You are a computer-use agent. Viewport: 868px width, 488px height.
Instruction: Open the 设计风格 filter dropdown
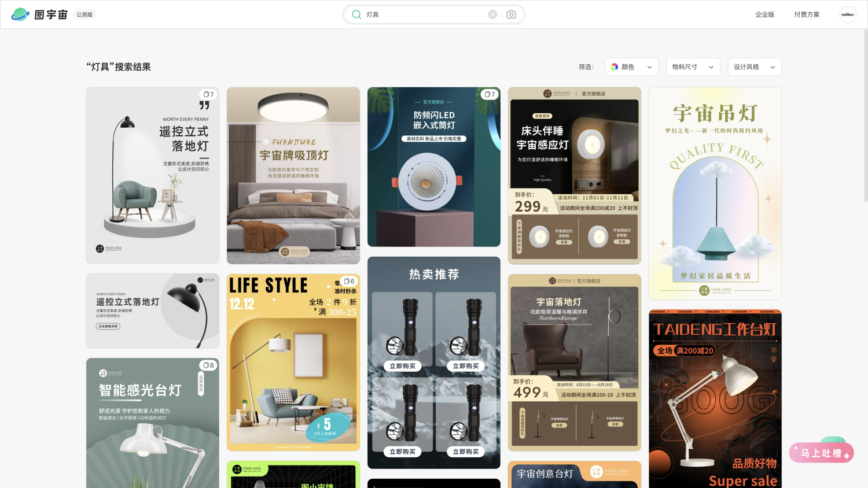tap(755, 67)
